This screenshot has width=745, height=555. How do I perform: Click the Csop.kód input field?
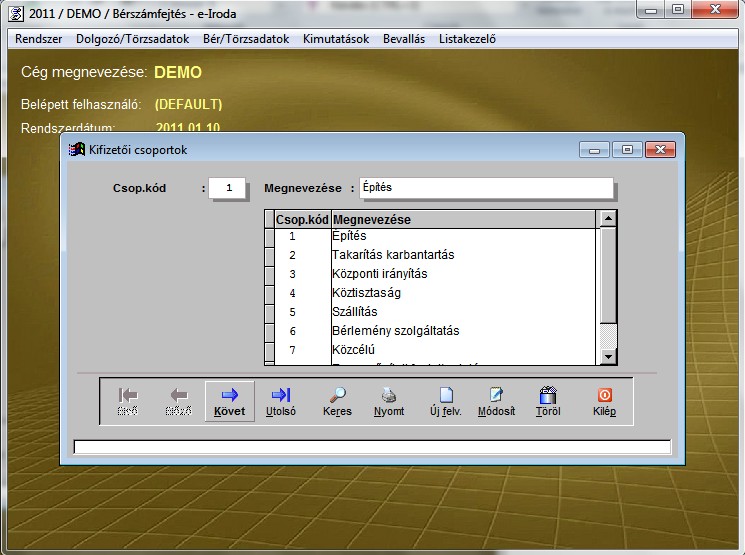point(227,188)
